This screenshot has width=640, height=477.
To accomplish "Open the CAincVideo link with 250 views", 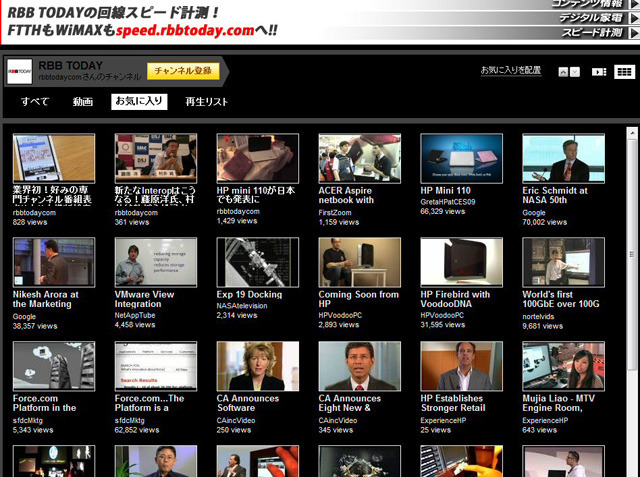I will [x=236, y=420].
